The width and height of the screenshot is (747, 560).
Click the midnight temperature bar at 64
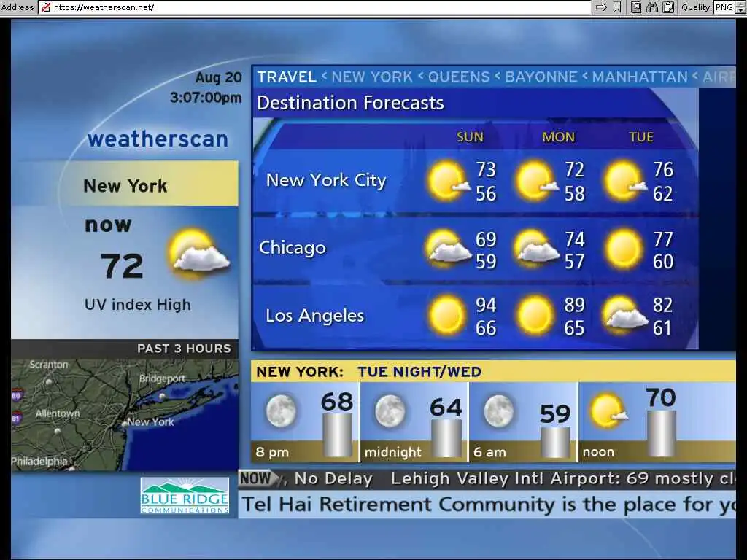tap(446, 438)
